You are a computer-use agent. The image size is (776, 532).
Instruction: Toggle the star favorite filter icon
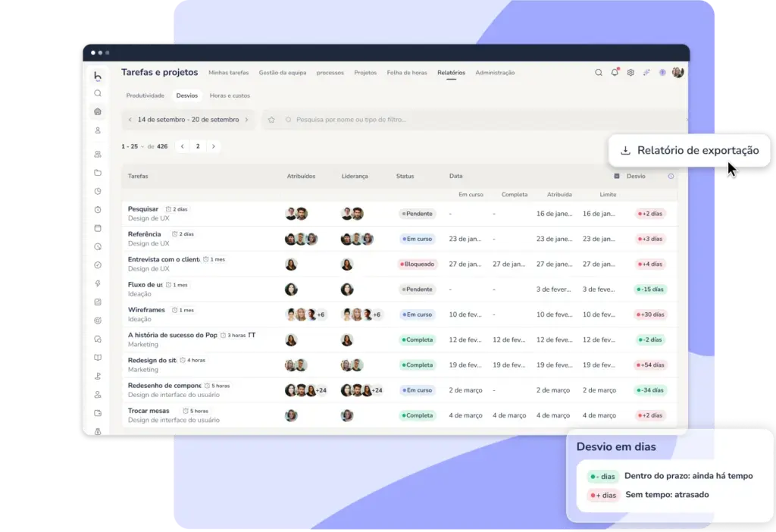271,120
